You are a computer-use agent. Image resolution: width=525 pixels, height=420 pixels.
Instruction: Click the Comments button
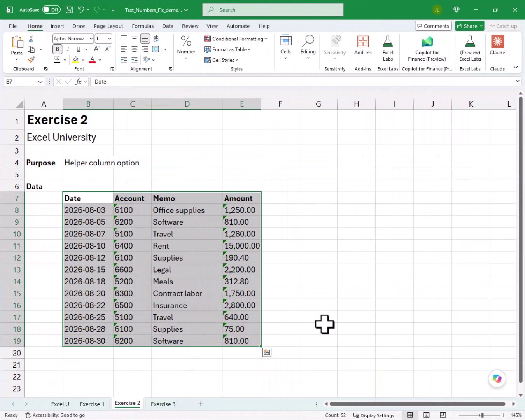coord(433,26)
